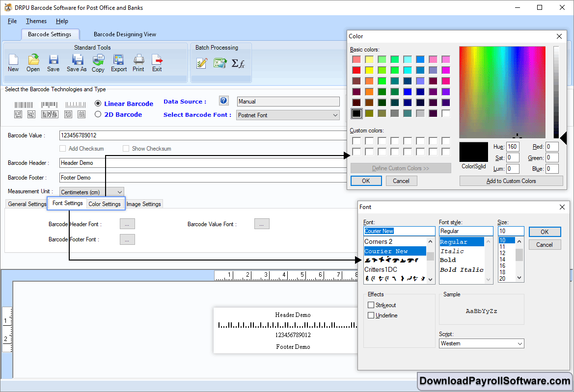Select Italic in Font style list
The height and width of the screenshot is (392, 574).
[452, 251]
